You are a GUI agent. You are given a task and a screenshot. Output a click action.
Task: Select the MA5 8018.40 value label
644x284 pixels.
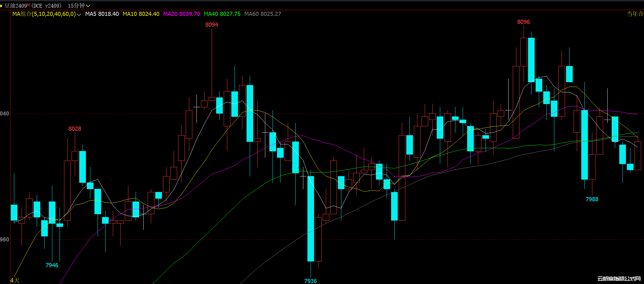tap(102, 14)
